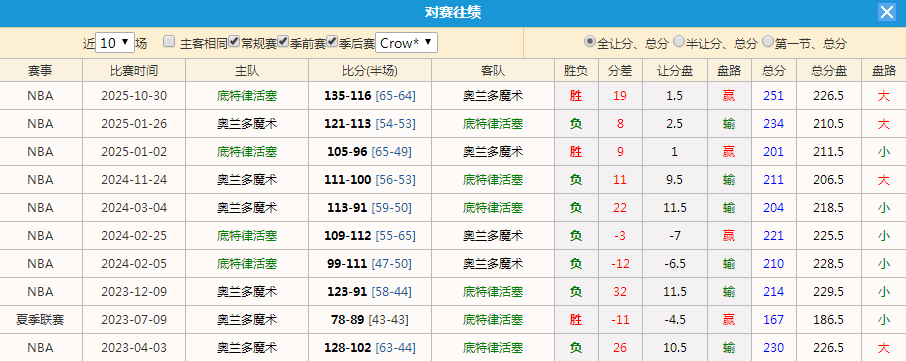Open the Crow* bookmaker dropdown

click(x=406, y=43)
